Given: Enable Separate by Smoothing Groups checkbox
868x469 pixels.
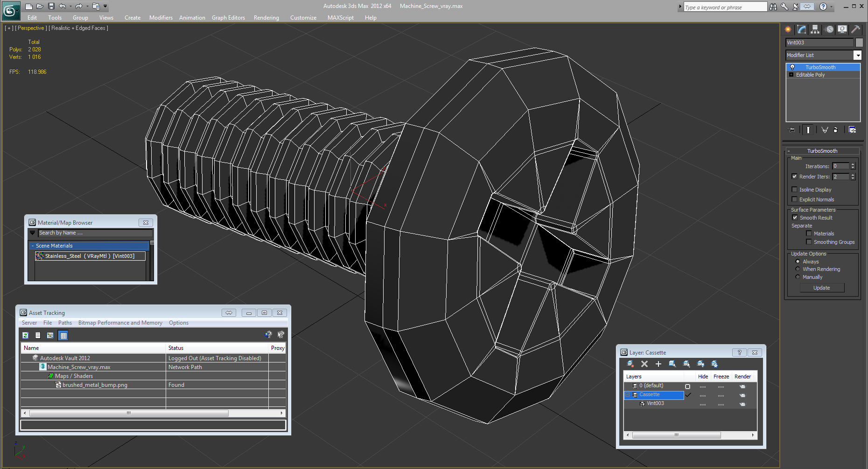Looking at the screenshot, I should click(x=809, y=242).
